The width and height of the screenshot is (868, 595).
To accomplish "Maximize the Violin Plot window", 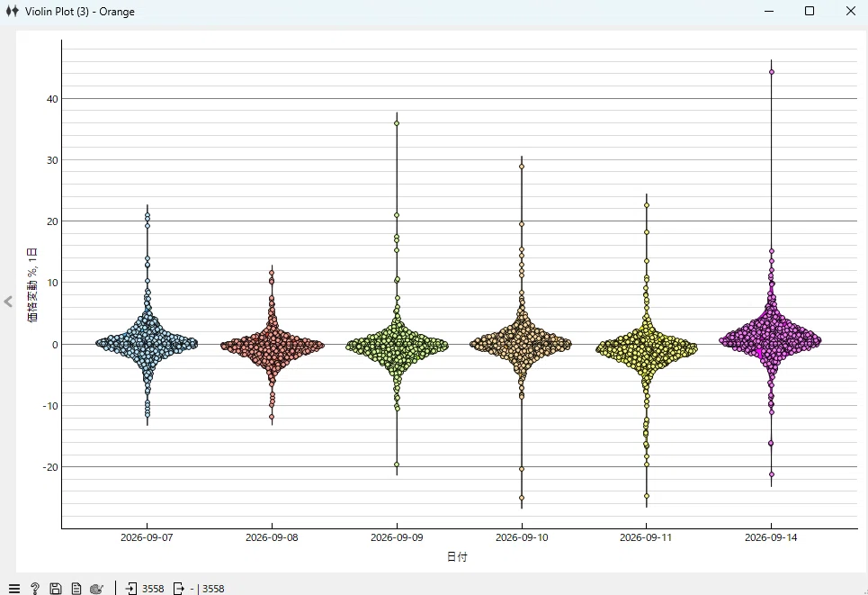I will 810,11.
